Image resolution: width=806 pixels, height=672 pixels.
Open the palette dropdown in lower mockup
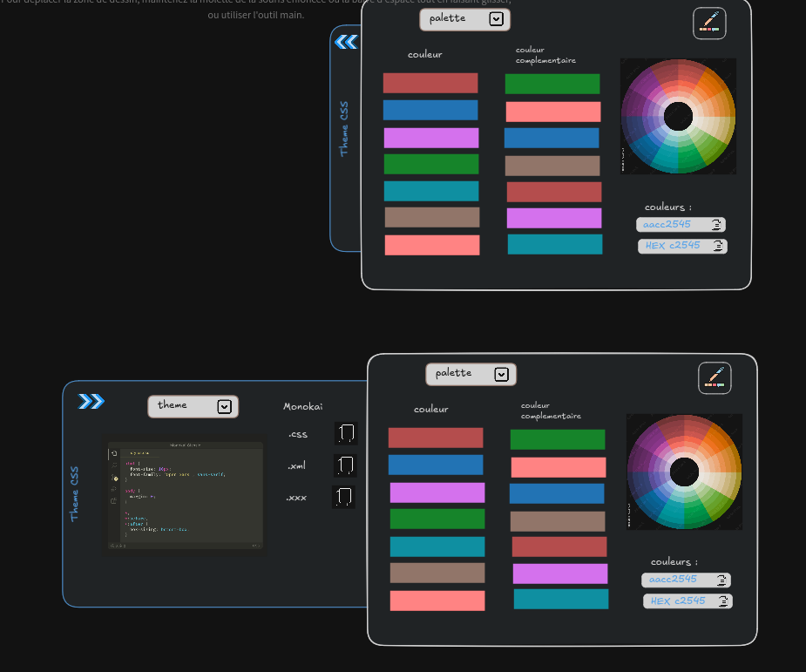(x=501, y=374)
